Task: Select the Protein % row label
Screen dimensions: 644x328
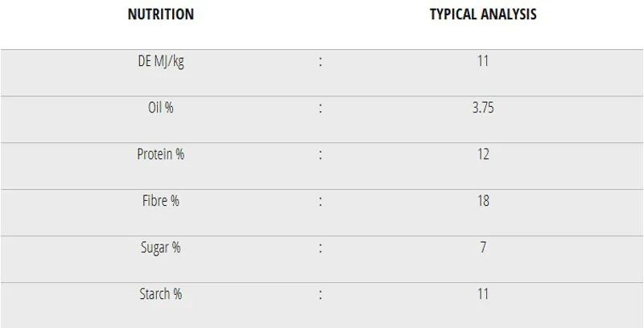Action: point(160,154)
